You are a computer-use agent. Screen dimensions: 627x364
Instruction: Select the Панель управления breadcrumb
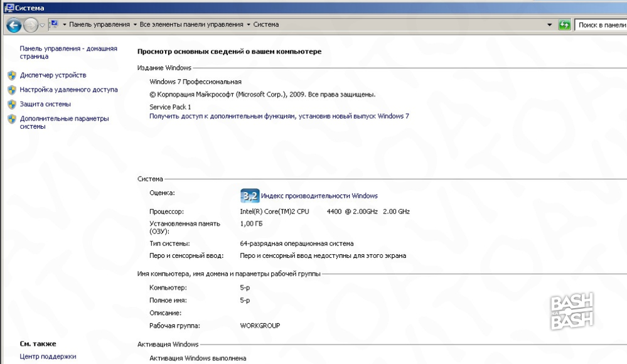[x=99, y=24]
